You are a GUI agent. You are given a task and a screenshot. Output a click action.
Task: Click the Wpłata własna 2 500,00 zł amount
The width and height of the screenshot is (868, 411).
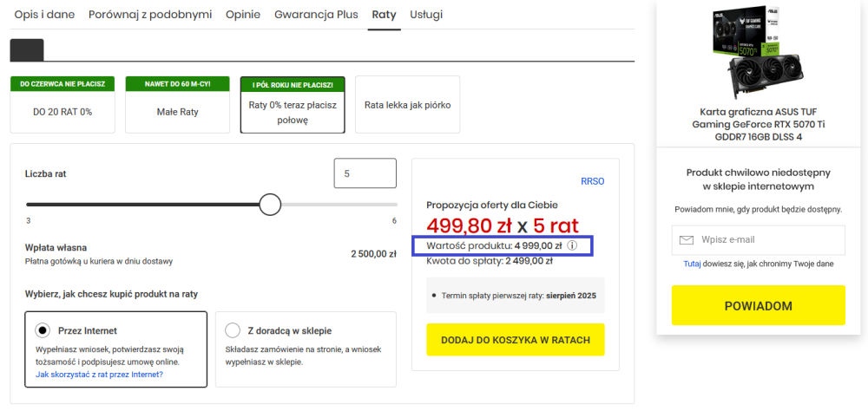(373, 254)
